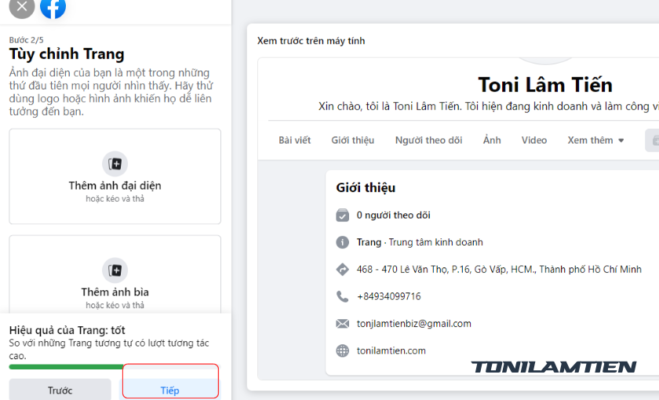The image size is (659, 400).
Task: Click the page title Toni Lâm Tiến
Action: [545, 85]
